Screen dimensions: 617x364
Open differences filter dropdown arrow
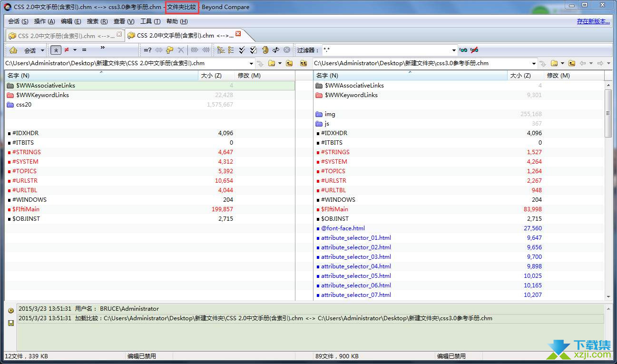(75, 50)
